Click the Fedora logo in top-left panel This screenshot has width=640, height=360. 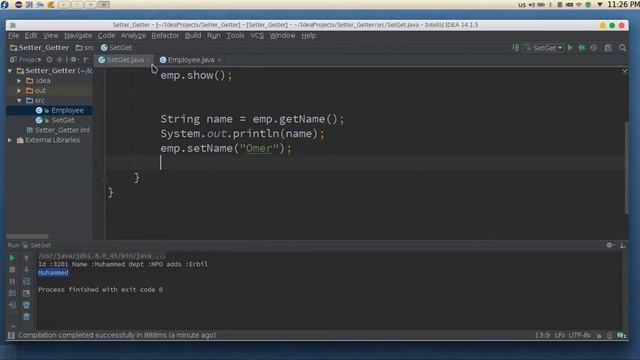pos(4,4)
